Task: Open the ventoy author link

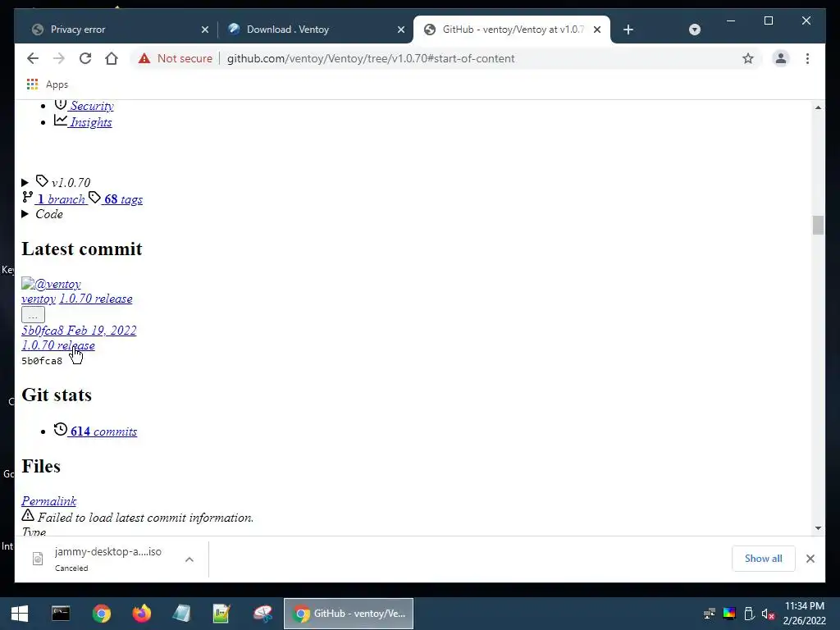Action: pos(39,299)
